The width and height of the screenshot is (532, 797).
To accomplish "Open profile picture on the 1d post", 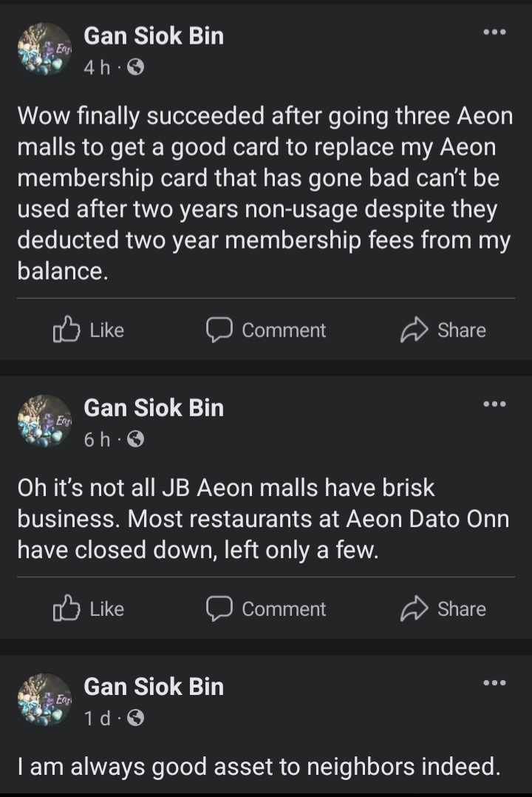I will pos(44,700).
